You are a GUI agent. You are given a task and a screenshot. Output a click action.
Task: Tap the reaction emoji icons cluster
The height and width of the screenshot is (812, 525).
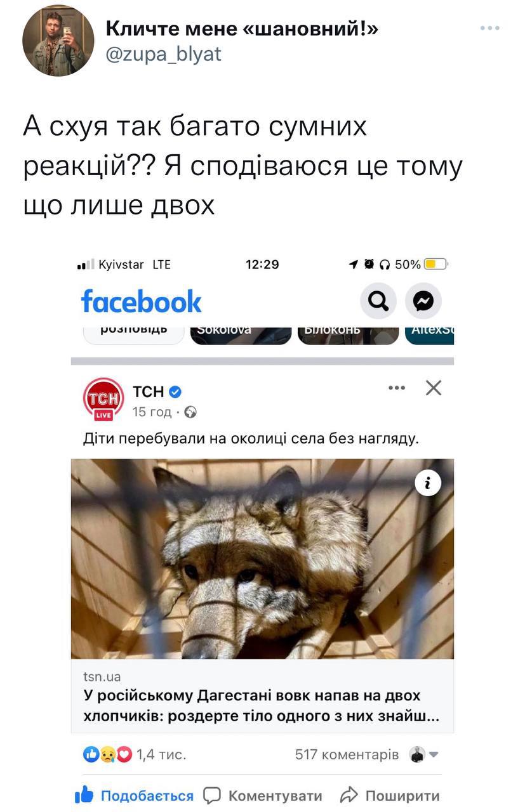click(108, 754)
